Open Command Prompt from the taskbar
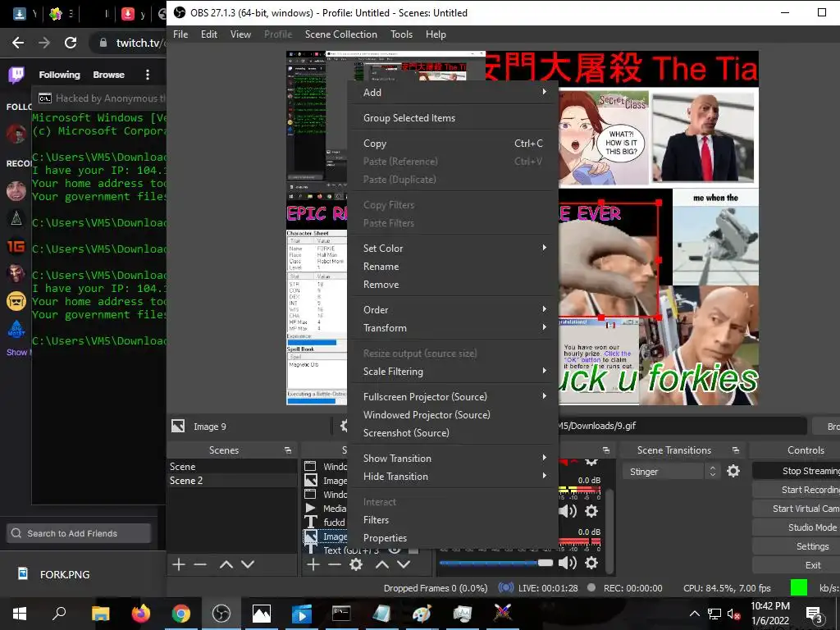 pos(341,613)
